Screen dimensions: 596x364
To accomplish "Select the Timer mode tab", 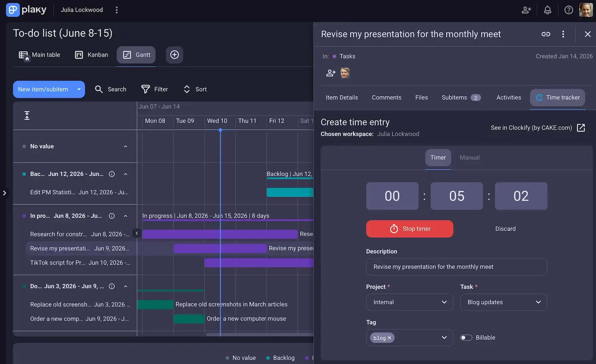I will coord(438,157).
